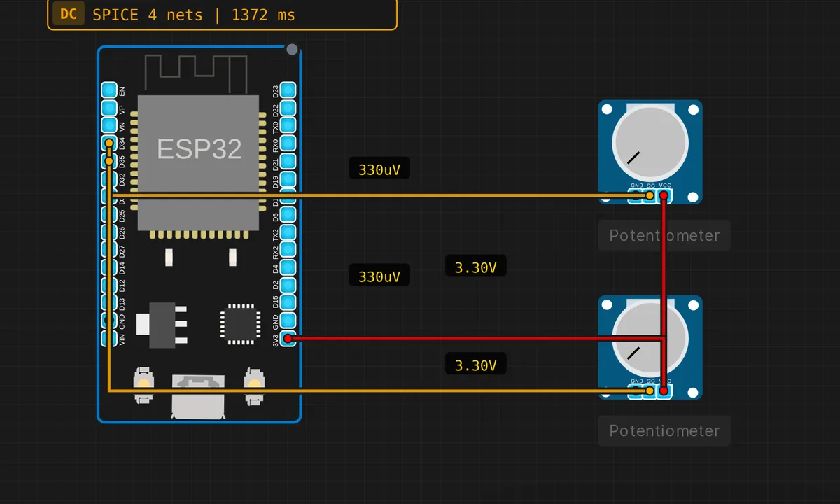
Task: Click the lower potentiometer's SIG pin
Action: [650, 391]
